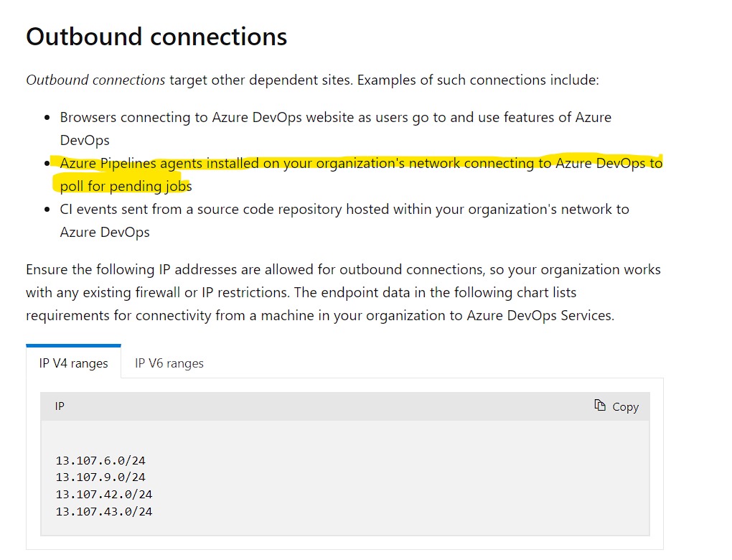The width and height of the screenshot is (732, 560).
Task: Switch to the IP V4 ranges tab
Action: click(74, 363)
